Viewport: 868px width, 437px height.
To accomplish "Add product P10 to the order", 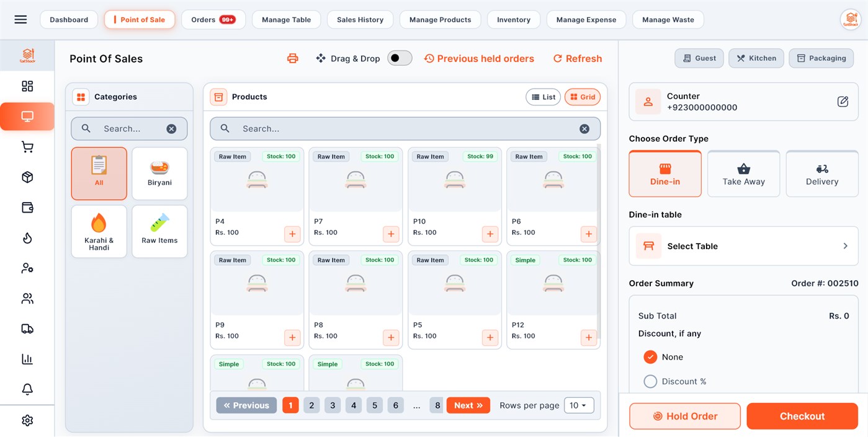I will point(490,234).
